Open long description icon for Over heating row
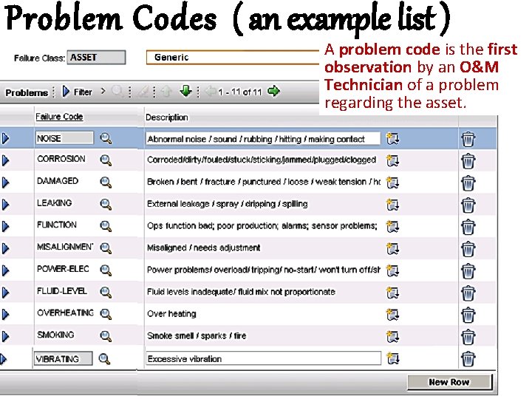Screen dimensions: 532x399 pos(392,315)
